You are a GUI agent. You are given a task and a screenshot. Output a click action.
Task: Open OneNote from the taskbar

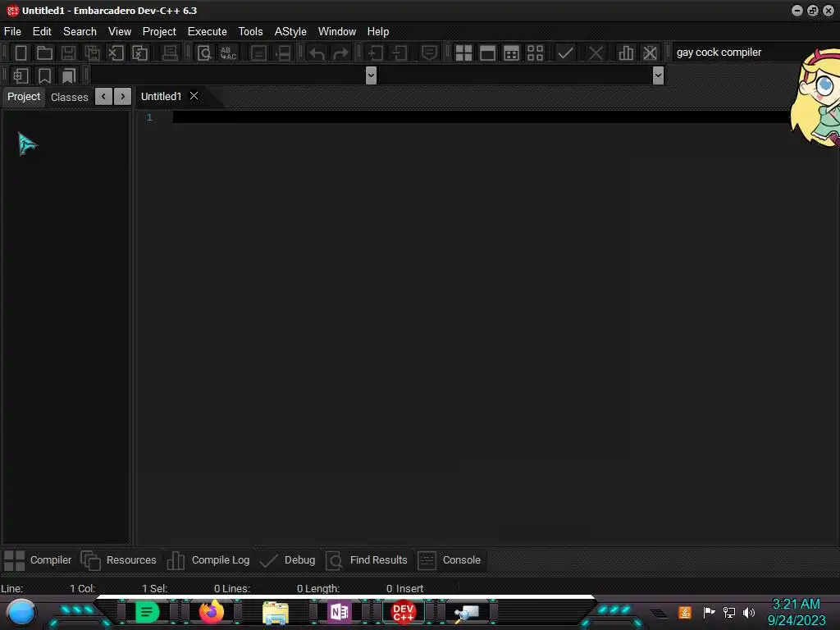pos(339,612)
